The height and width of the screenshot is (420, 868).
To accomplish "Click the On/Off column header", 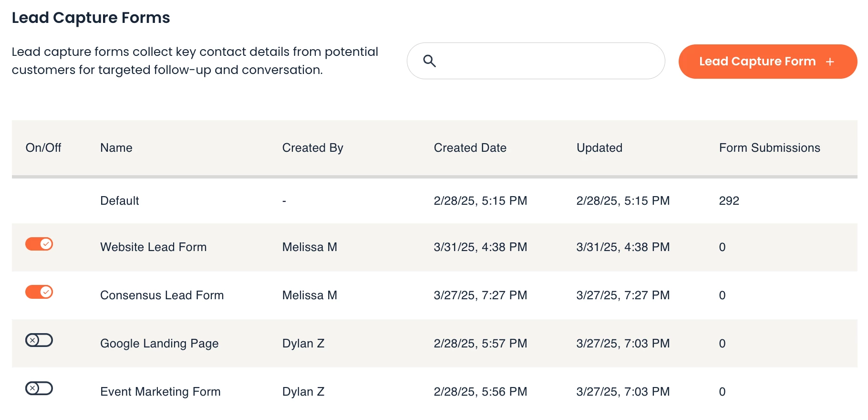I will (43, 148).
